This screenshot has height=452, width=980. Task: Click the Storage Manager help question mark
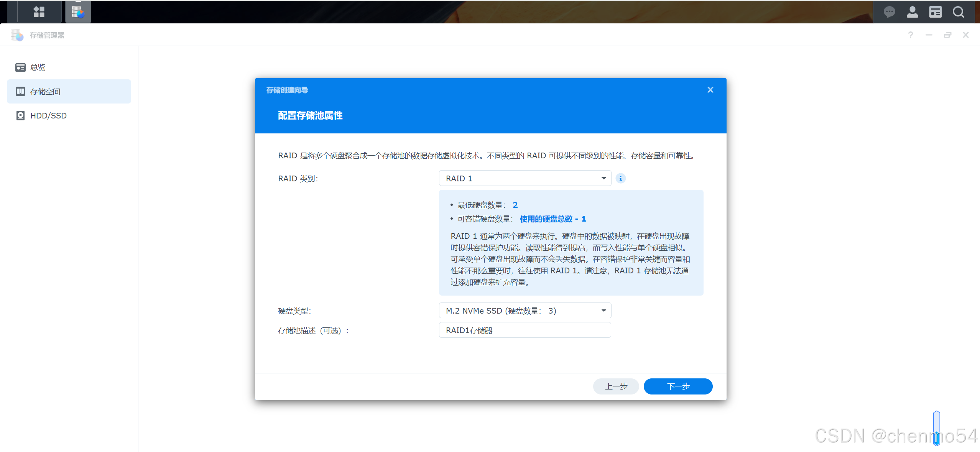click(x=910, y=35)
